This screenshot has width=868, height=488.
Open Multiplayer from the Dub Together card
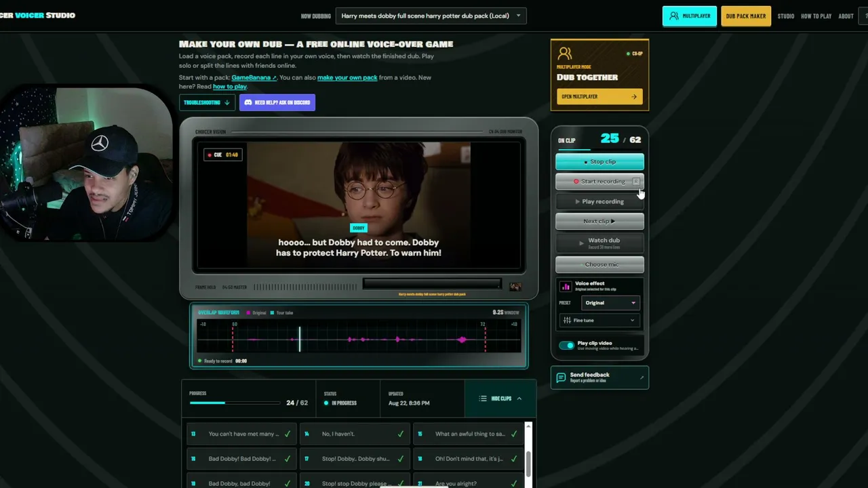point(599,96)
